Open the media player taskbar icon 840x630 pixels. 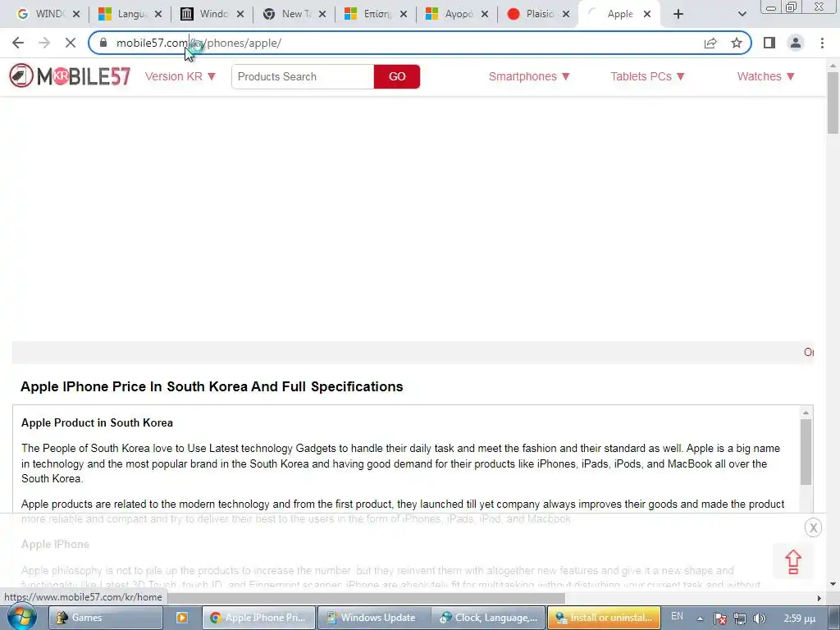182,618
